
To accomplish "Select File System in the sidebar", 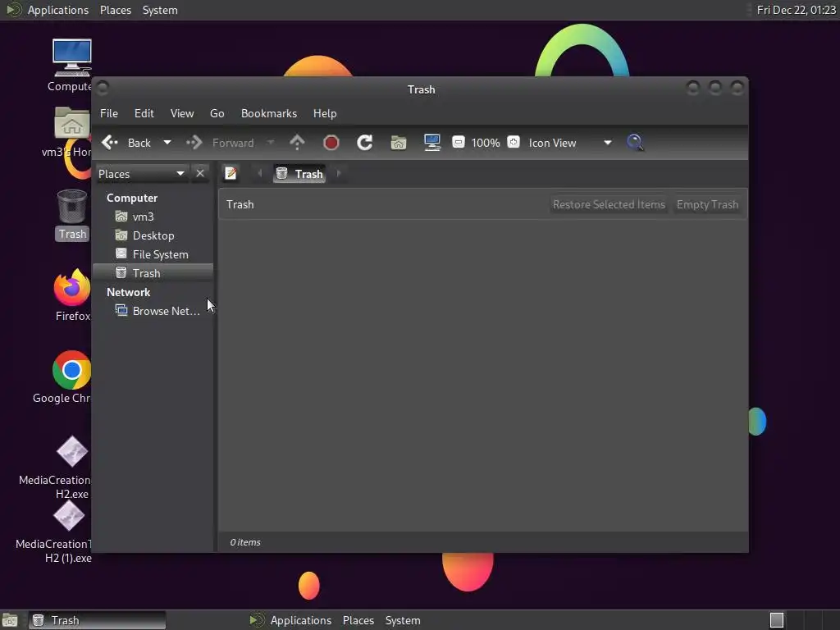I will pos(153,254).
